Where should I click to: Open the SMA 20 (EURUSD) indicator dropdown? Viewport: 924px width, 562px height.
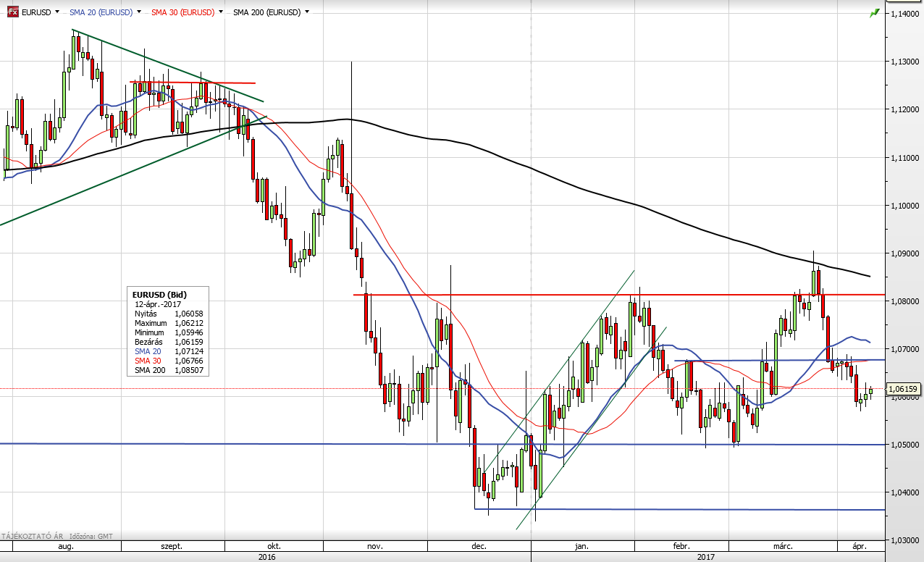[138, 12]
